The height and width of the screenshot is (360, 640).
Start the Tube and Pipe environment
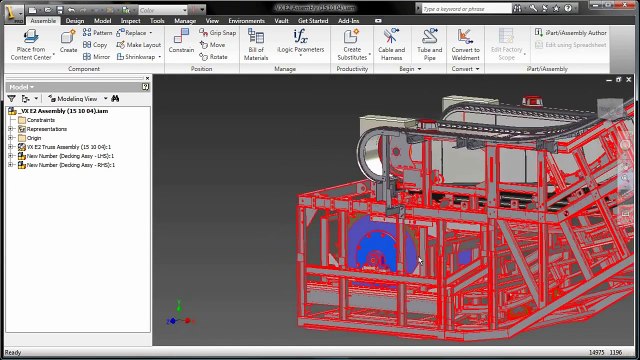click(x=429, y=44)
